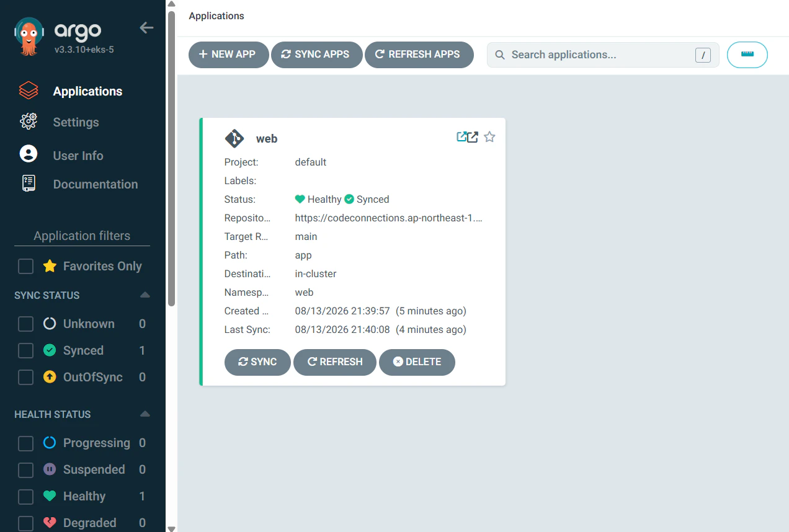Image resolution: width=789 pixels, height=532 pixels.
Task: Collapse the HEALTH STATUS filter section
Action: point(145,414)
